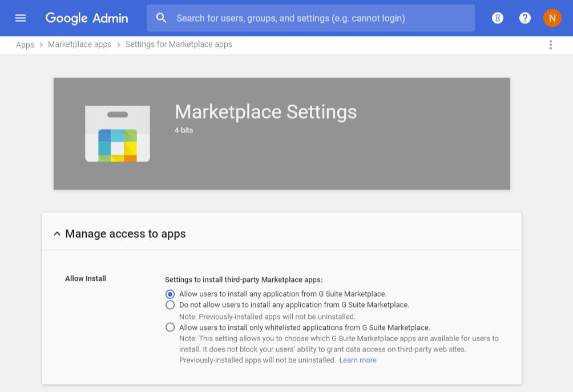Open the three-dot more options menu
This screenshot has width=573, height=392.
tap(550, 45)
